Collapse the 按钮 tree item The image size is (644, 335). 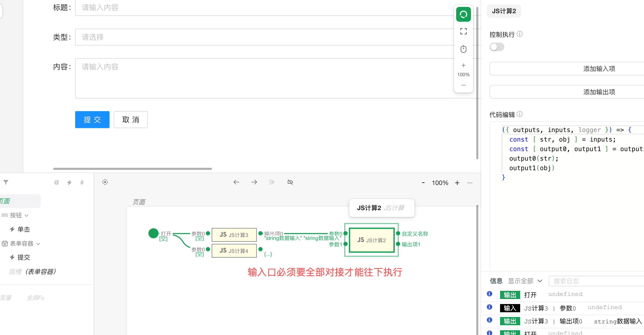pyautogui.click(x=26, y=215)
